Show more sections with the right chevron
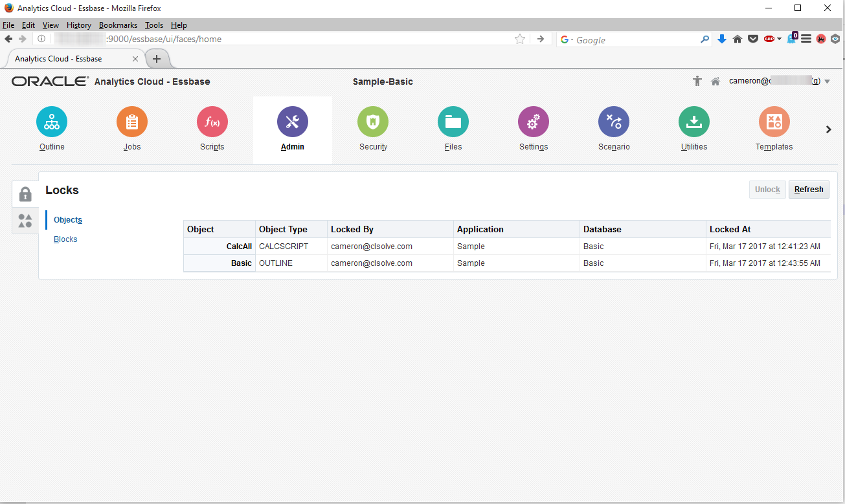The width and height of the screenshot is (845, 504). 828,129
